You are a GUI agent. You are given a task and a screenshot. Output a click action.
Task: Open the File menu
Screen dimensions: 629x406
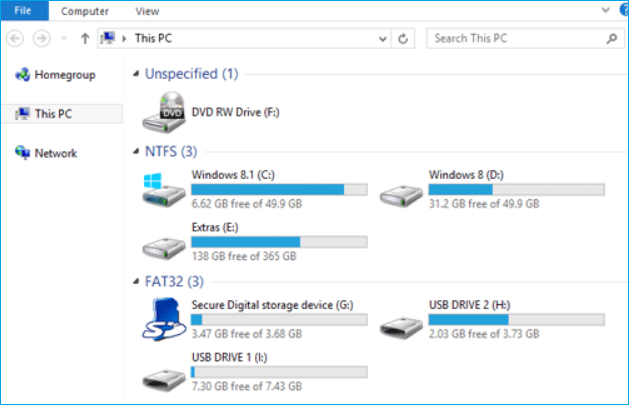click(x=23, y=11)
